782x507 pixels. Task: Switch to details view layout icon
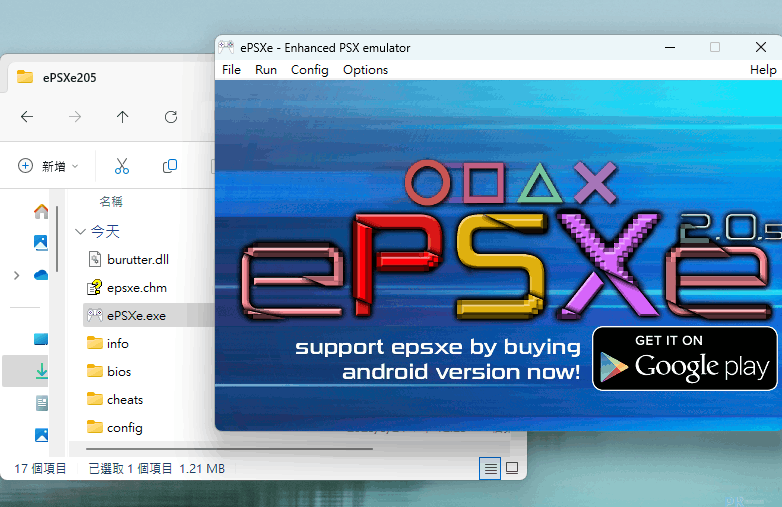(490, 468)
